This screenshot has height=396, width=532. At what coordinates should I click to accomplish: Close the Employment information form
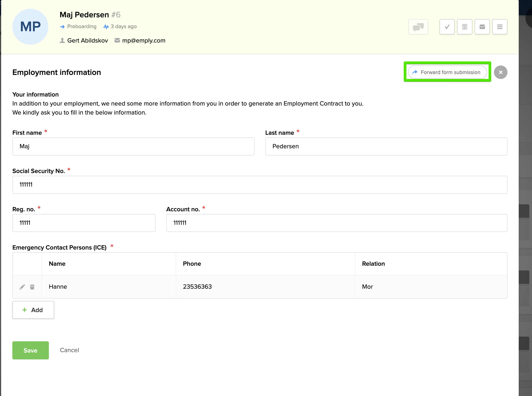500,72
